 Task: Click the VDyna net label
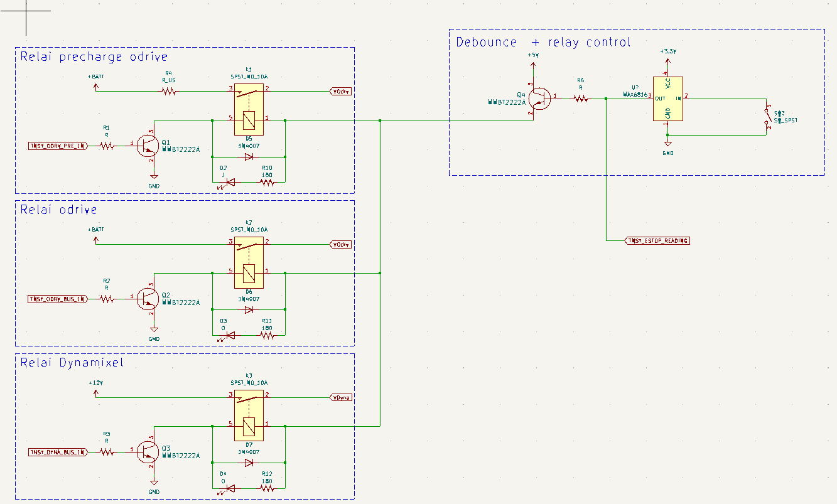pyautogui.click(x=342, y=397)
